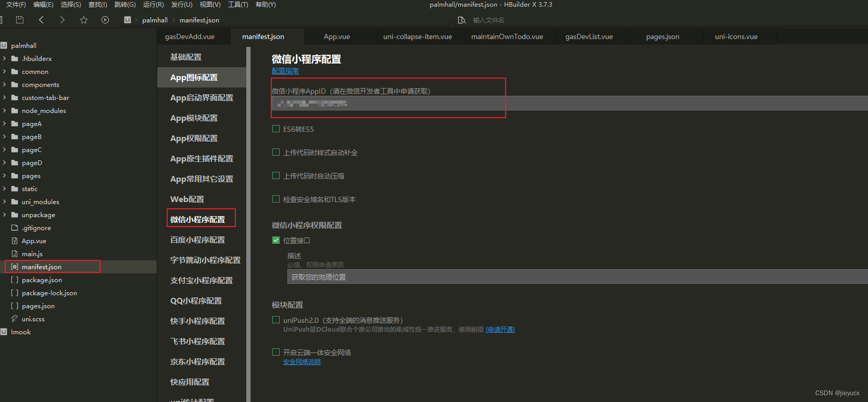Click the manifest.json file icon
This screenshot has width=868, height=402.
[x=15, y=267]
